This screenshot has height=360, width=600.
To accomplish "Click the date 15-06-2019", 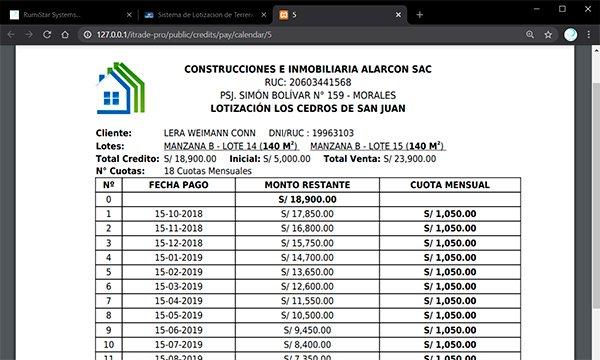I will click(x=179, y=330).
